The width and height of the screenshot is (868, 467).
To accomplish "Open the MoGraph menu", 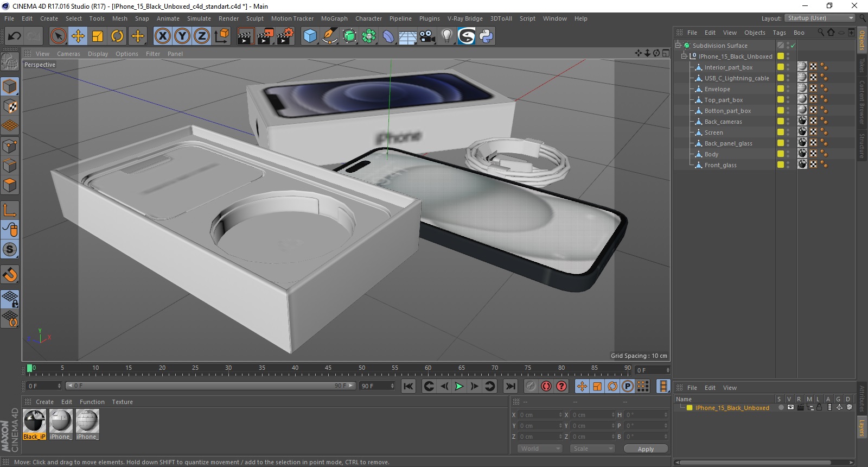I will (334, 18).
